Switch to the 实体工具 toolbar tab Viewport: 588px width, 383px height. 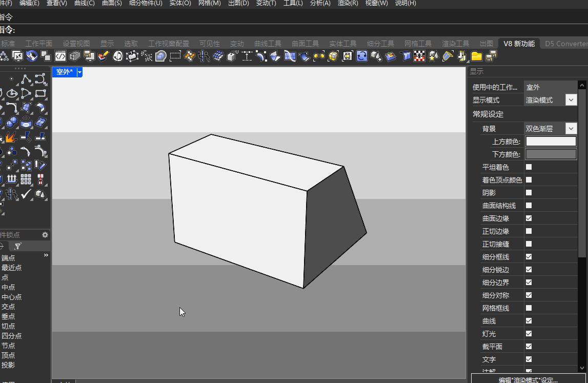coord(342,44)
